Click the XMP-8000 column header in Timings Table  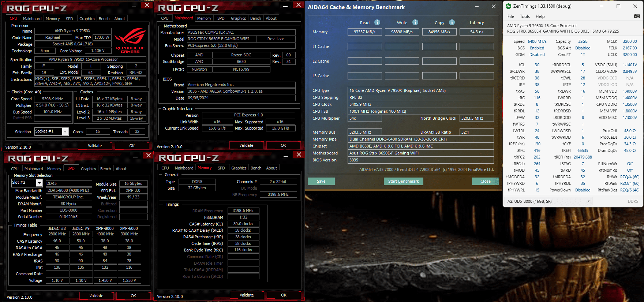point(105,228)
